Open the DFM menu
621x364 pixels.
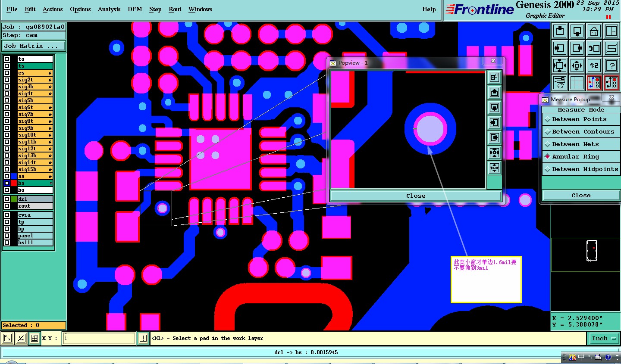(x=135, y=9)
